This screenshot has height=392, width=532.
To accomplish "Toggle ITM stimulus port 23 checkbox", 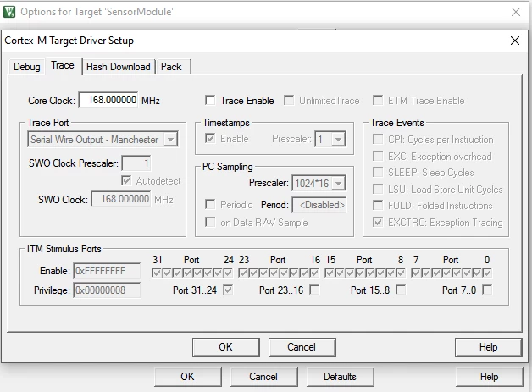I will point(243,273).
